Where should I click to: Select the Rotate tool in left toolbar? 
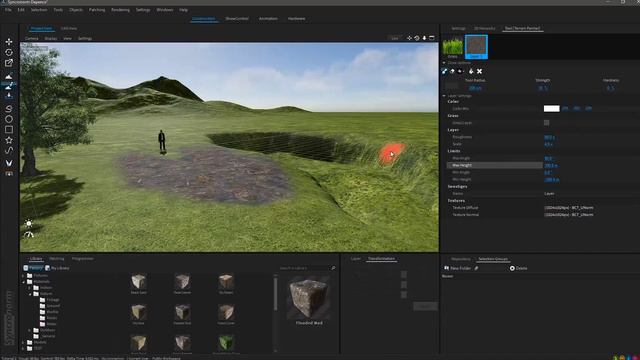tap(9, 52)
